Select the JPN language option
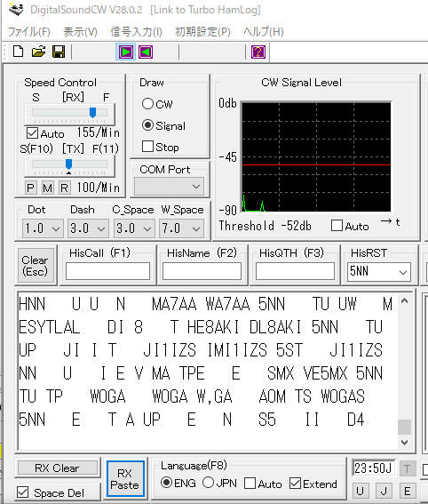 tap(208, 483)
